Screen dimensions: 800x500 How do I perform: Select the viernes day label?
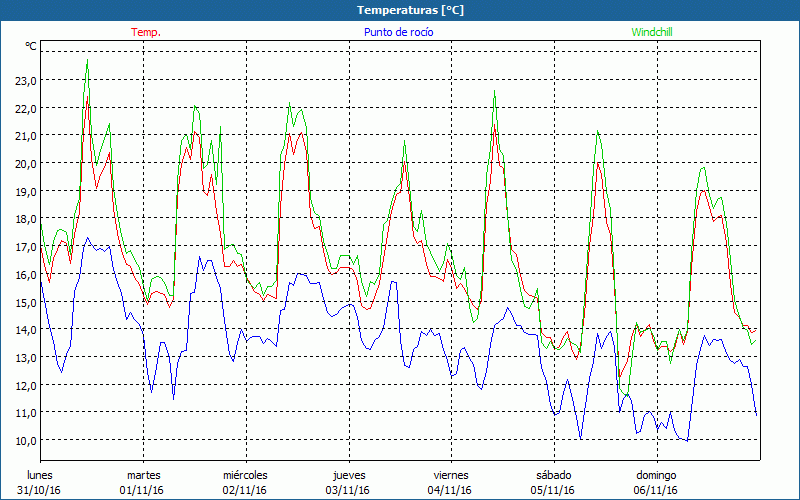(x=451, y=475)
